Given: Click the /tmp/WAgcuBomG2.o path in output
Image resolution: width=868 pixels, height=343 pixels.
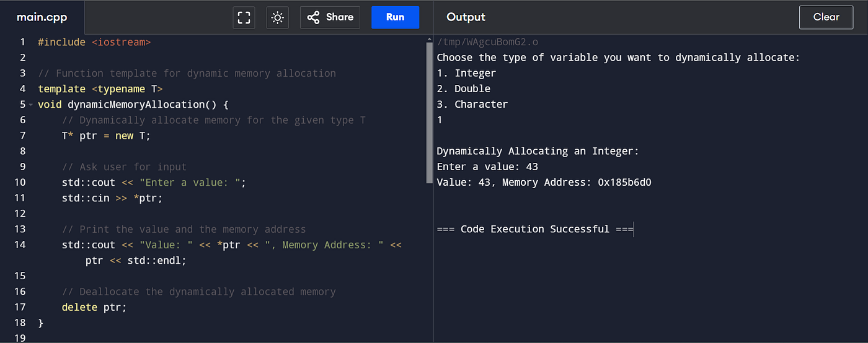Looking at the screenshot, I should 487,42.
